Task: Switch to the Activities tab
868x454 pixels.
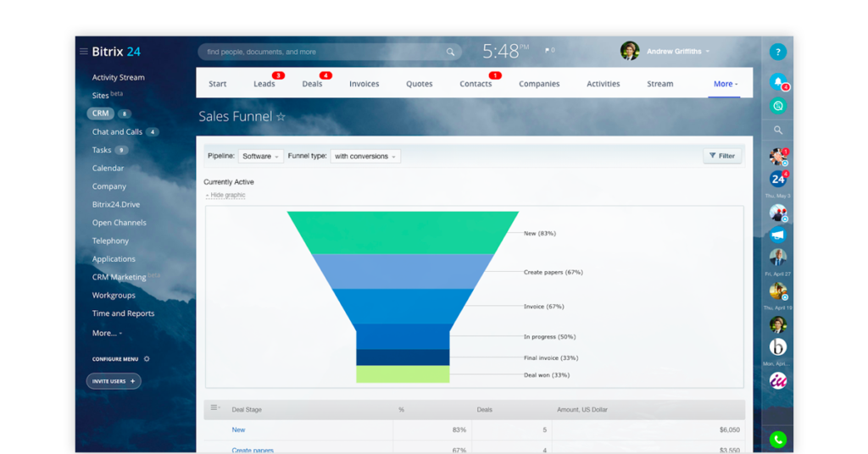Action: [604, 84]
